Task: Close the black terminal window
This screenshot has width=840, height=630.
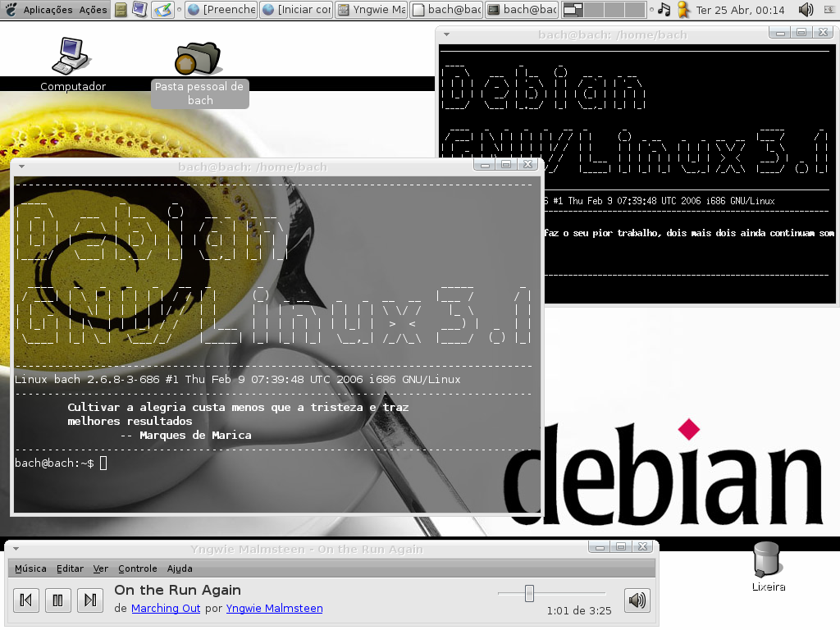Action: 824,33
